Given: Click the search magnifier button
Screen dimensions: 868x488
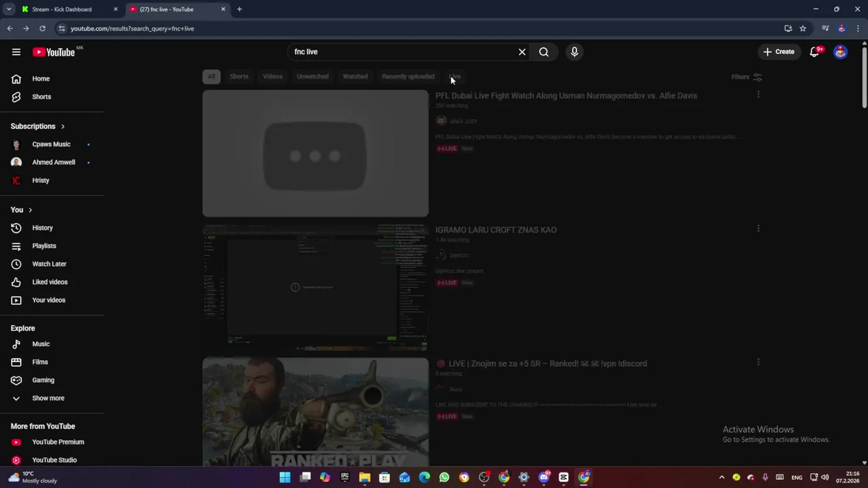Looking at the screenshot, I should pos(544,52).
